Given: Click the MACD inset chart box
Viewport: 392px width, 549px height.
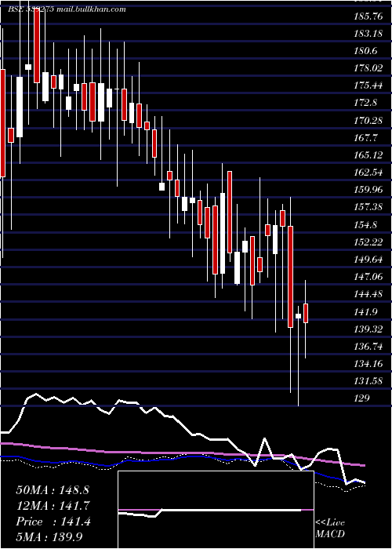Looking at the screenshot, I should [x=216, y=510].
